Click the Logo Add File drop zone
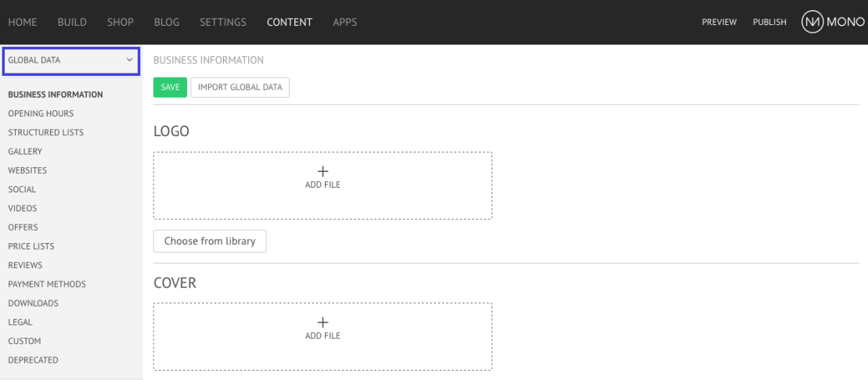The image size is (868, 380). [x=322, y=186]
